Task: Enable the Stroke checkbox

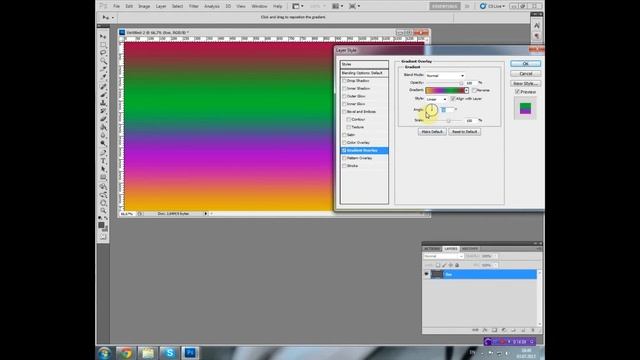Action: 344,166
